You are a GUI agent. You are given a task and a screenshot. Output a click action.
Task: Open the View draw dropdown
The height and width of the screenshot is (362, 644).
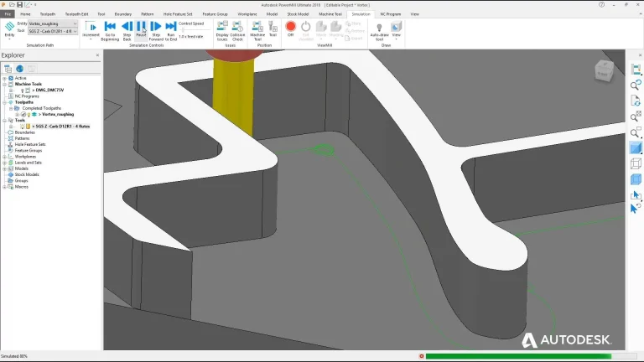coord(396,30)
